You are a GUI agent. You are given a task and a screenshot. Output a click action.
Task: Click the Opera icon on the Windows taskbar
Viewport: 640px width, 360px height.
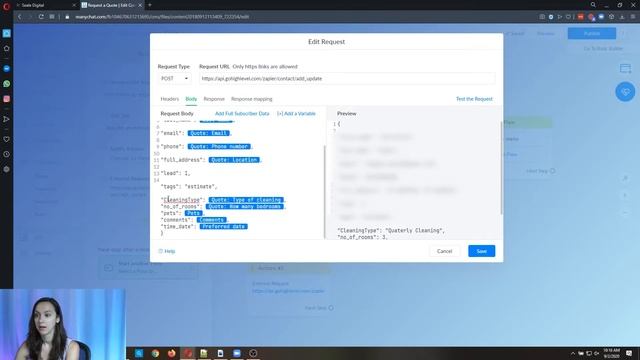188,353
